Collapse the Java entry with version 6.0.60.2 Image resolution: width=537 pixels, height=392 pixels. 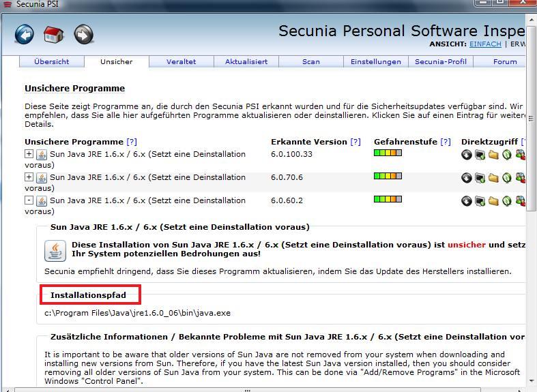coord(29,200)
